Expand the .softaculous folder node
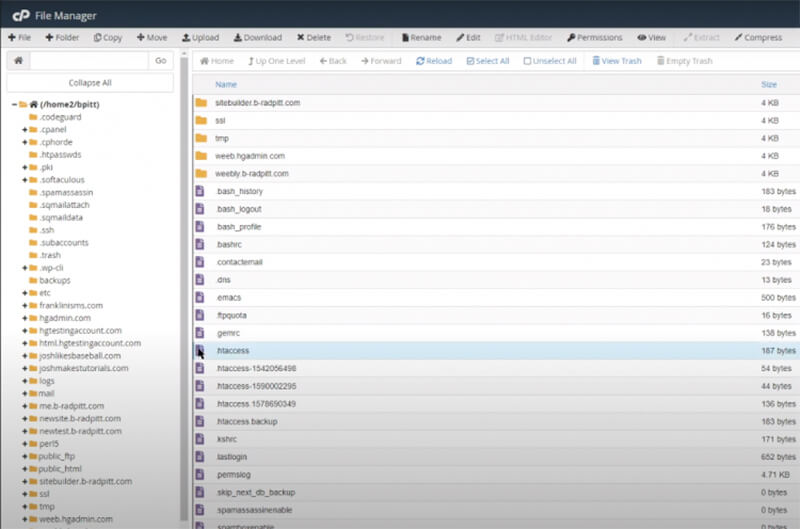The width and height of the screenshot is (800, 529). (x=24, y=180)
